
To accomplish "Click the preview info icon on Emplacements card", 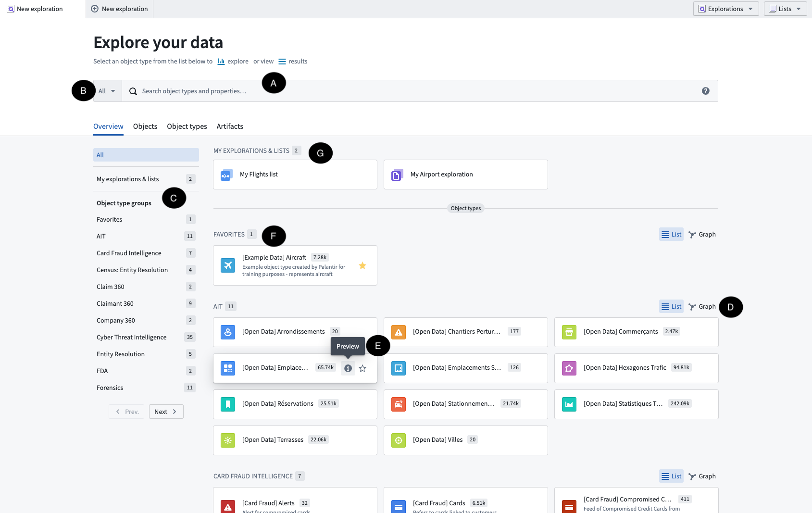I will pos(348,368).
